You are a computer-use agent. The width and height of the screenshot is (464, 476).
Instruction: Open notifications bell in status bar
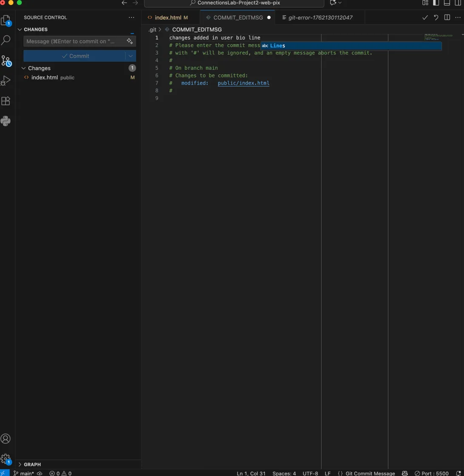pos(458,473)
